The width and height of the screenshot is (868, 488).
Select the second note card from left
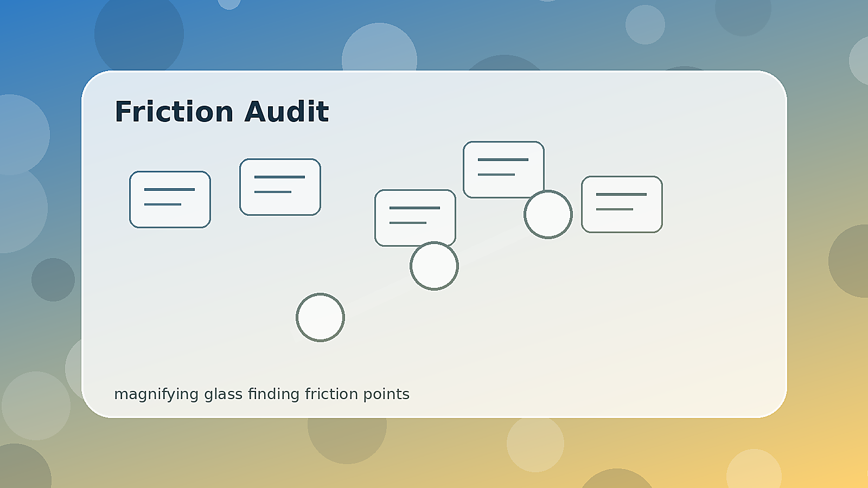(280, 187)
